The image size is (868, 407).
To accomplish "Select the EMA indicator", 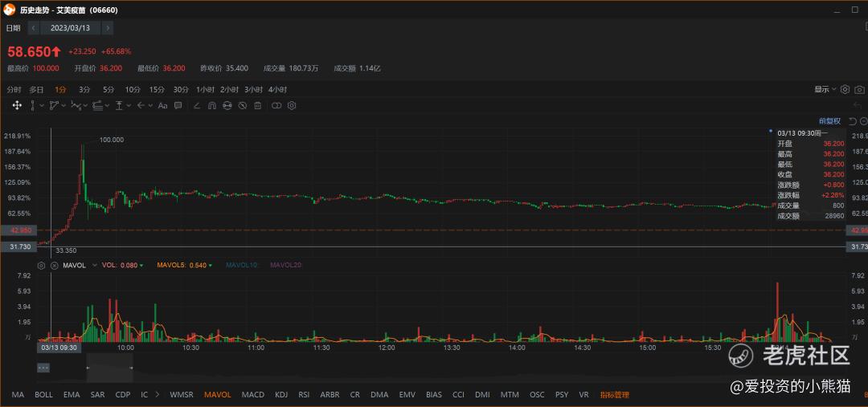I will [72, 395].
